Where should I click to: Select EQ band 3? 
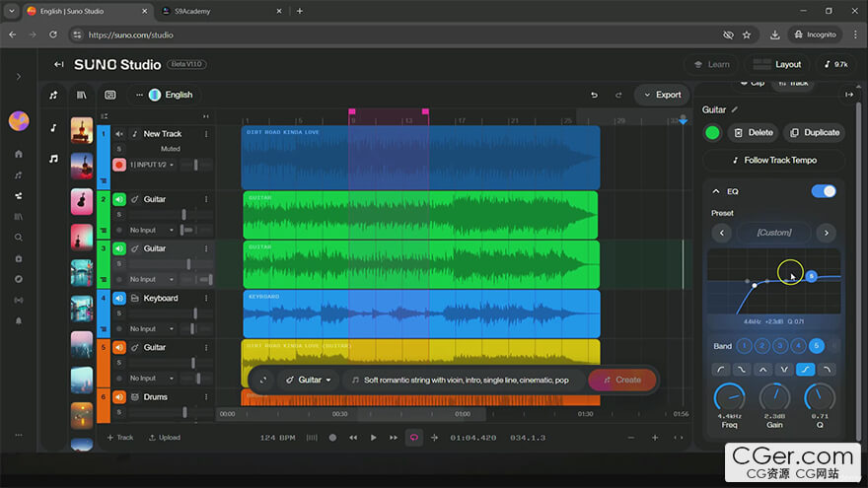780,346
